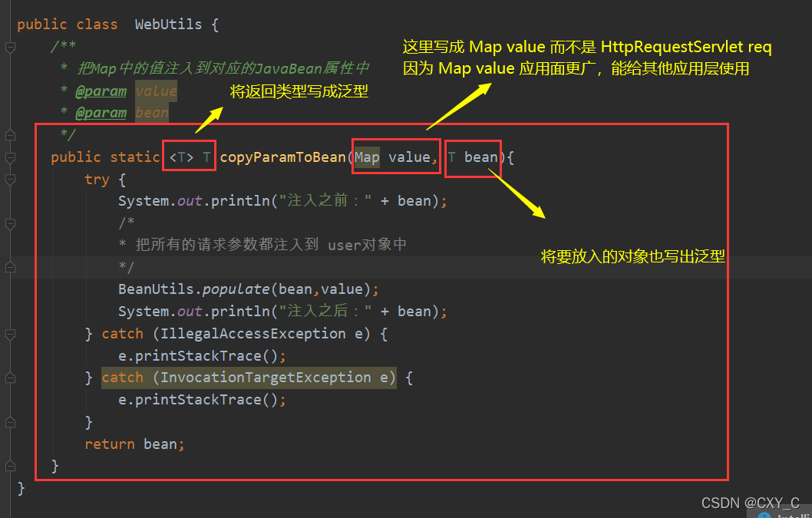Collapse the WebUtils class via gutter arrow
The width and height of the screenshot is (812, 518).
point(8,25)
